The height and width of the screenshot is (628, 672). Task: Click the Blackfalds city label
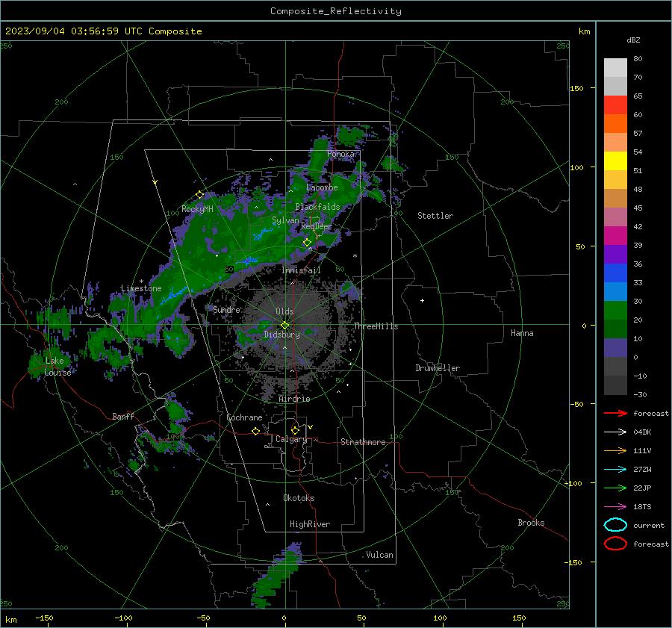(317, 207)
